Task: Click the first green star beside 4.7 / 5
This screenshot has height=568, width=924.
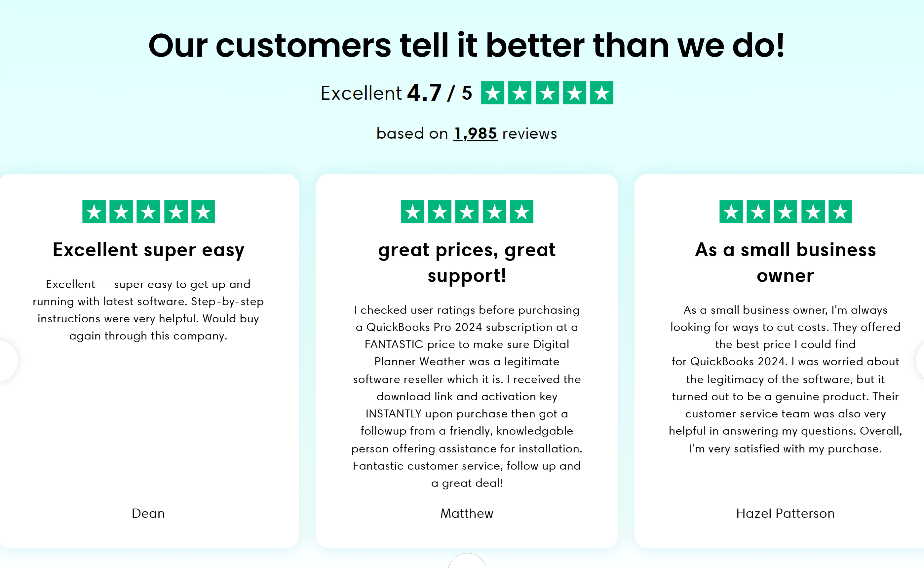Action: click(x=492, y=93)
